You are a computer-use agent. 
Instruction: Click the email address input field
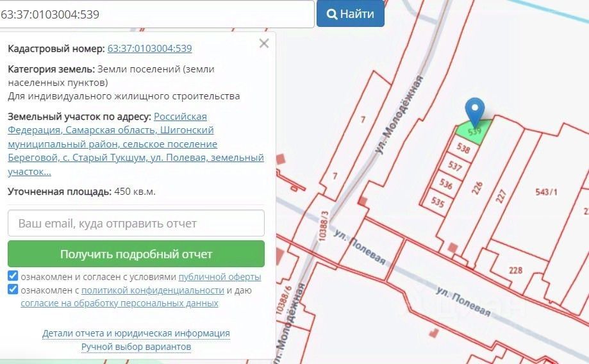click(x=136, y=223)
